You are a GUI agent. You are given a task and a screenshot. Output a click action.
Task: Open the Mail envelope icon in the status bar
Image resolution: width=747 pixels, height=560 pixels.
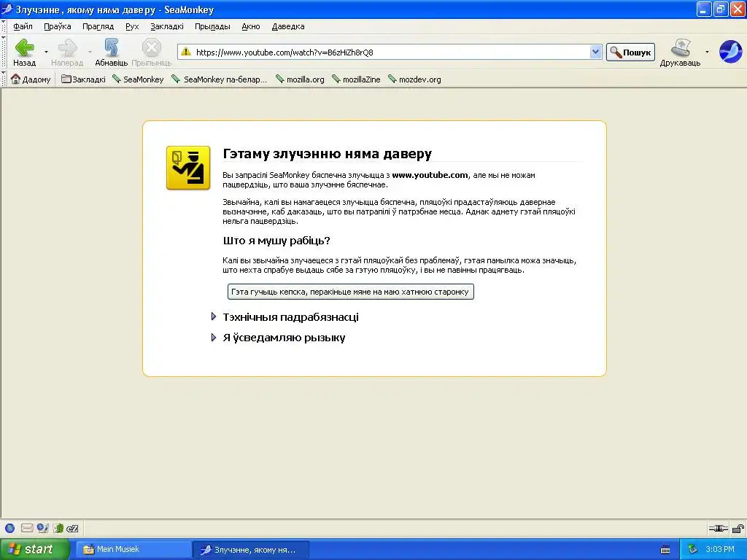pyautogui.click(x=27, y=528)
